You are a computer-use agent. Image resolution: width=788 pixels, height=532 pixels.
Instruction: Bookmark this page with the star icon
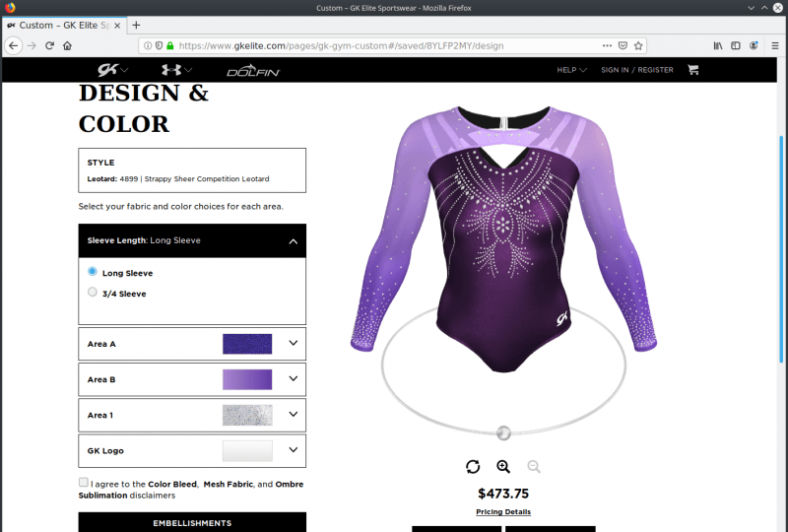(x=638, y=45)
